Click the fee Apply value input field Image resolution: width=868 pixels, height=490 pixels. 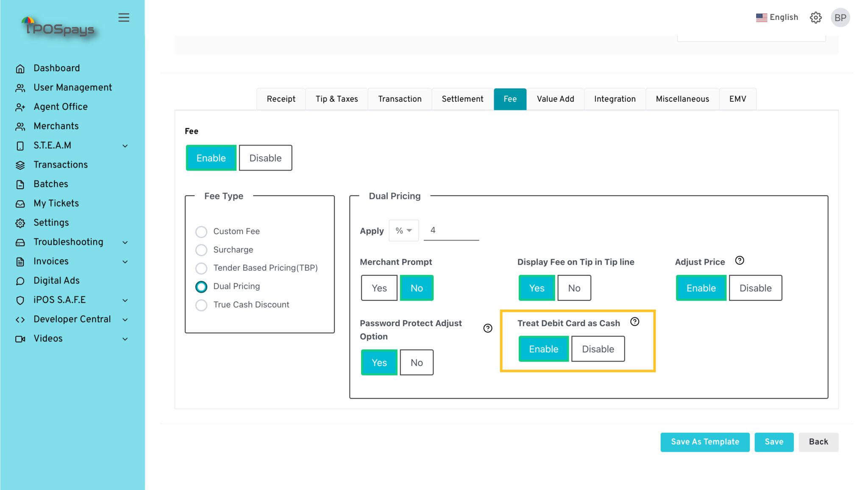pyautogui.click(x=451, y=230)
